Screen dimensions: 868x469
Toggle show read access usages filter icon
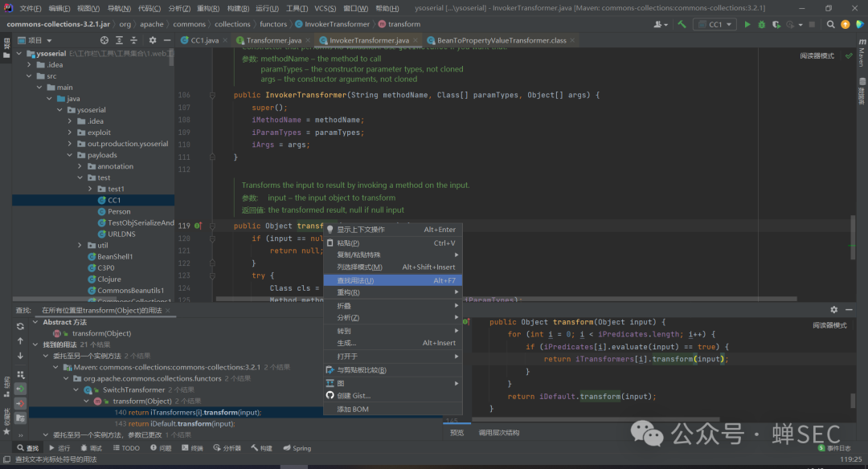(20, 389)
